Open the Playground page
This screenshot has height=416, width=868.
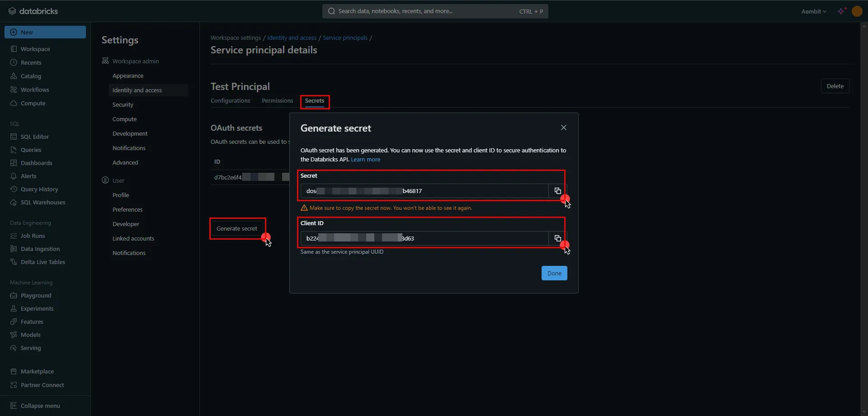coord(36,295)
